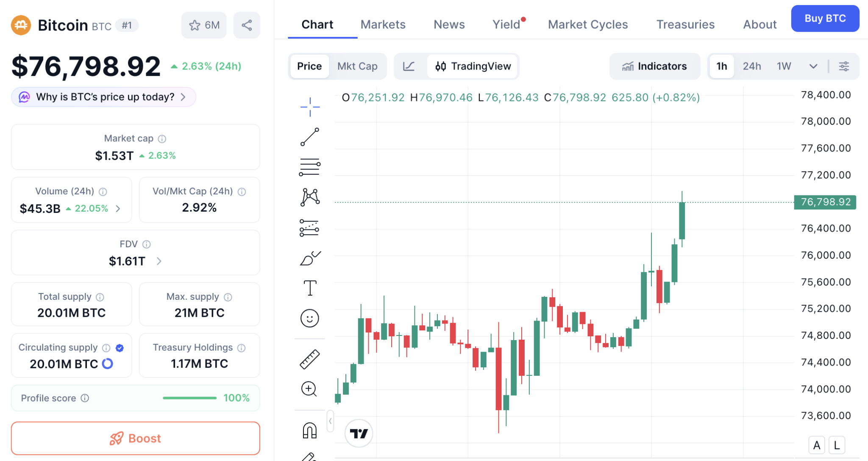Expand the 24h Volume details
Viewport: 868px width, 461px height.
coord(118,209)
